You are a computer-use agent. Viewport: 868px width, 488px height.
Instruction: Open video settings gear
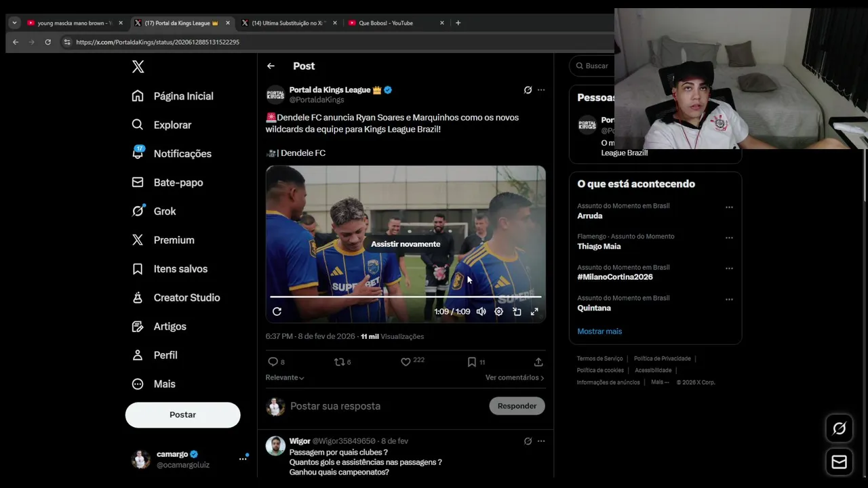(x=499, y=312)
